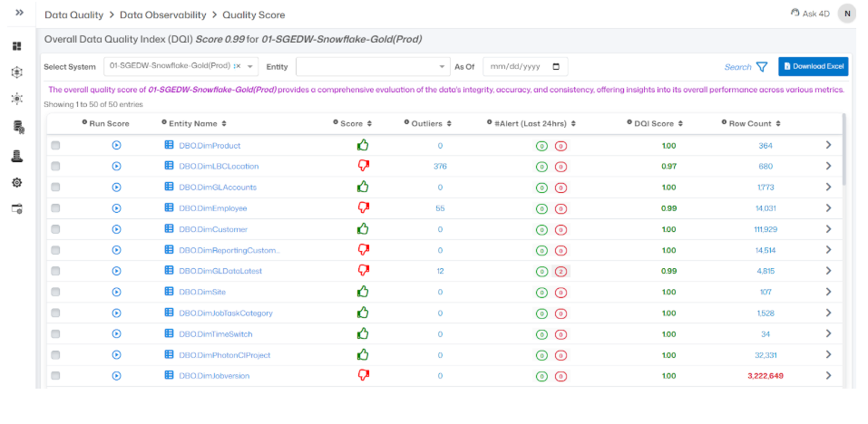Click the settings gear icon in sidebar

[17, 182]
